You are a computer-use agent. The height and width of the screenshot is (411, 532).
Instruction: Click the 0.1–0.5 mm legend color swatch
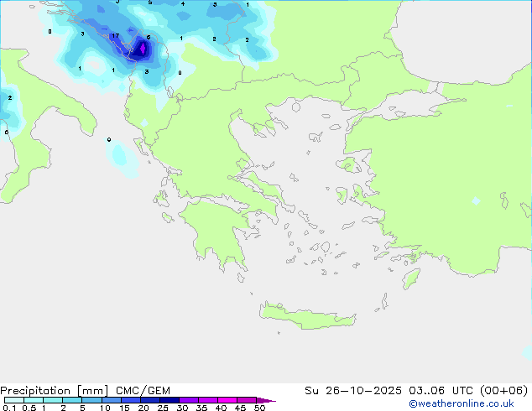pyautogui.click(x=14, y=400)
